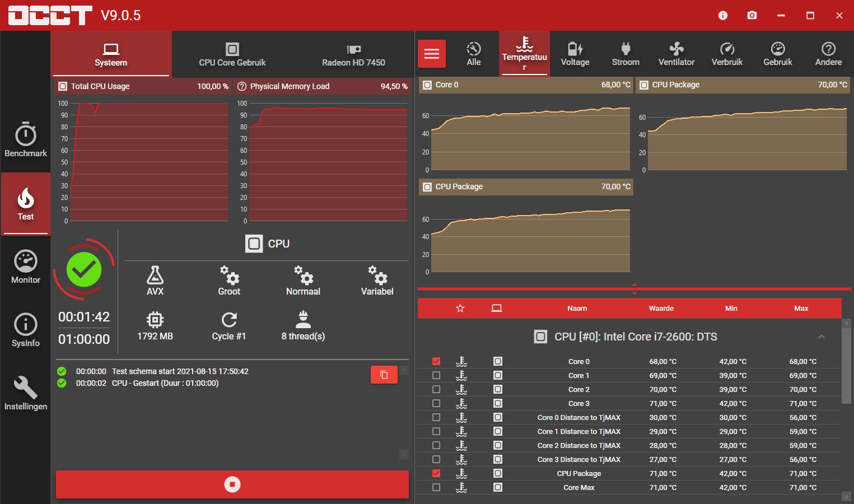Choose the Groot data set option

tap(229, 281)
